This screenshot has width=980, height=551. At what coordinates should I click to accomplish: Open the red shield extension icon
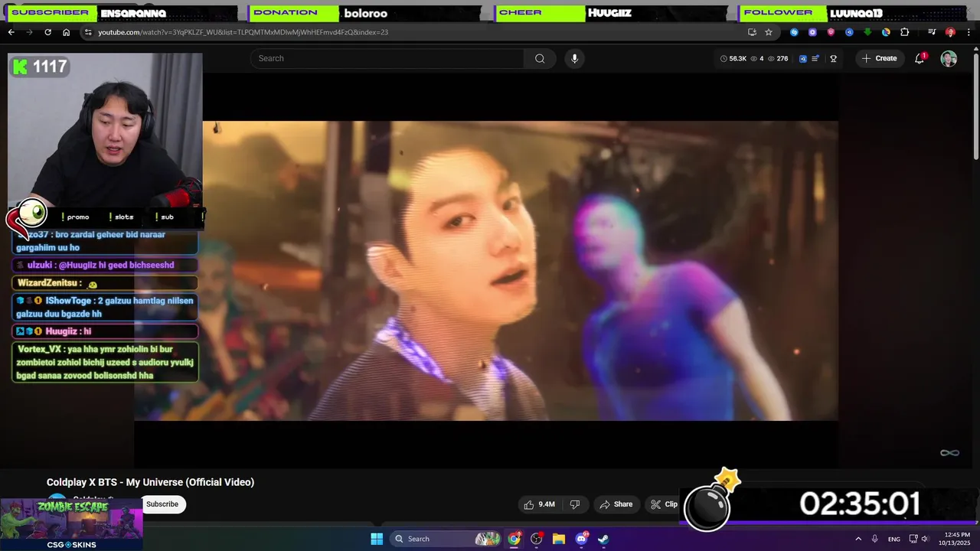[x=831, y=32]
